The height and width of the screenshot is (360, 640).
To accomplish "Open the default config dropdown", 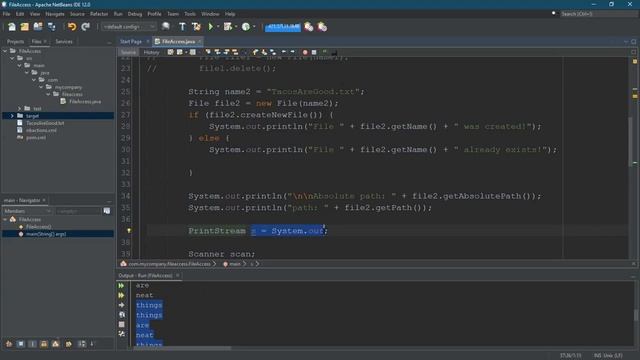I will coord(129,27).
